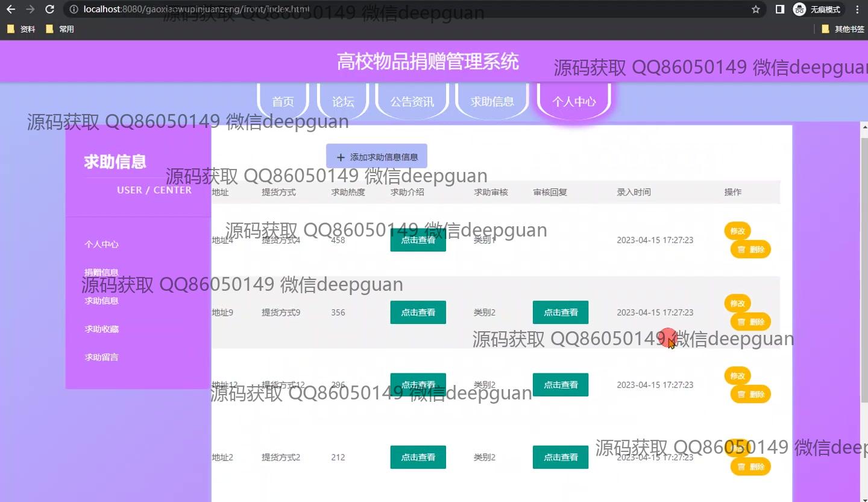Click the 提货方式 column header
This screenshot has height=502, width=868.
coord(278,192)
